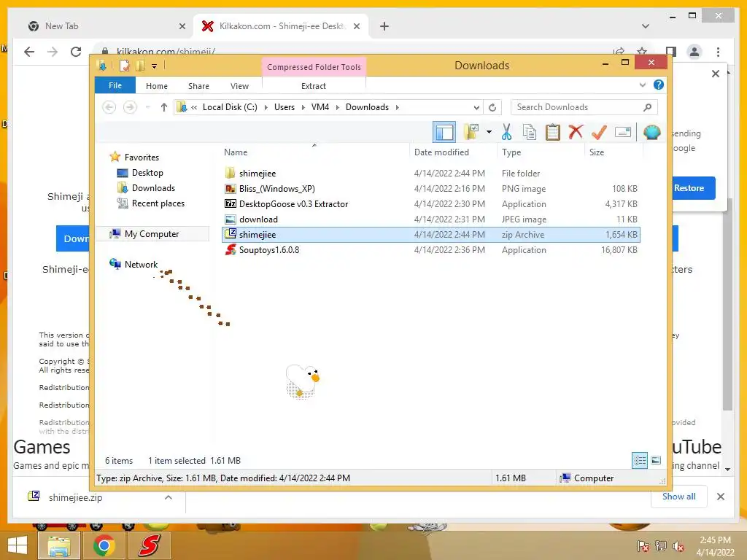This screenshot has width=747, height=560.
Task: Open File Explorer from the taskbar
Action: tap(58, 545)
